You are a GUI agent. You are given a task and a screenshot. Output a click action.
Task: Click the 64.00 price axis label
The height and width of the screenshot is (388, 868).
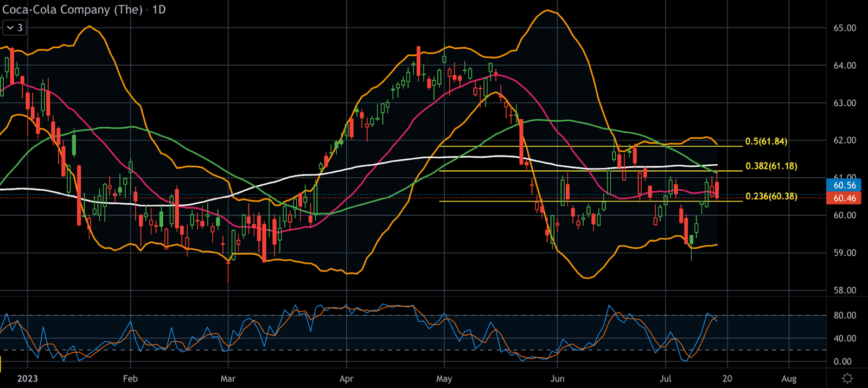click(845, 66)
